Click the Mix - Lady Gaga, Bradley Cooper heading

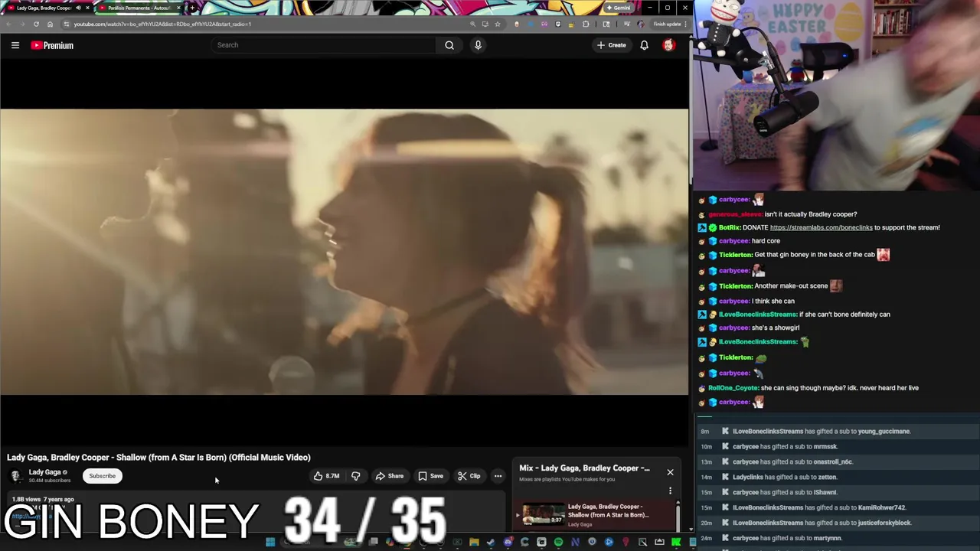(584, 468)
